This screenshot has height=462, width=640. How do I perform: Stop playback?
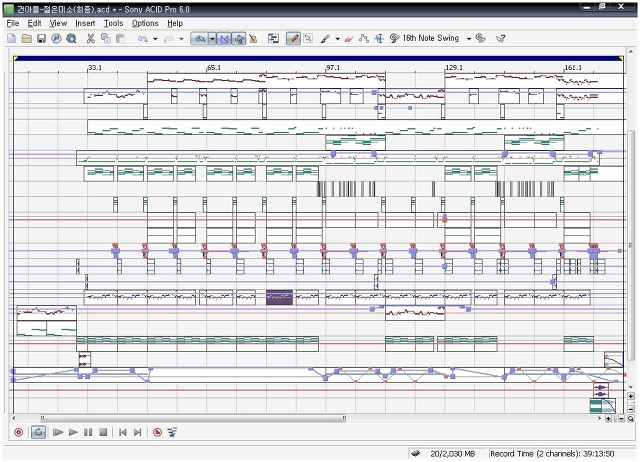pyautogui.click(x=103, y=432)
